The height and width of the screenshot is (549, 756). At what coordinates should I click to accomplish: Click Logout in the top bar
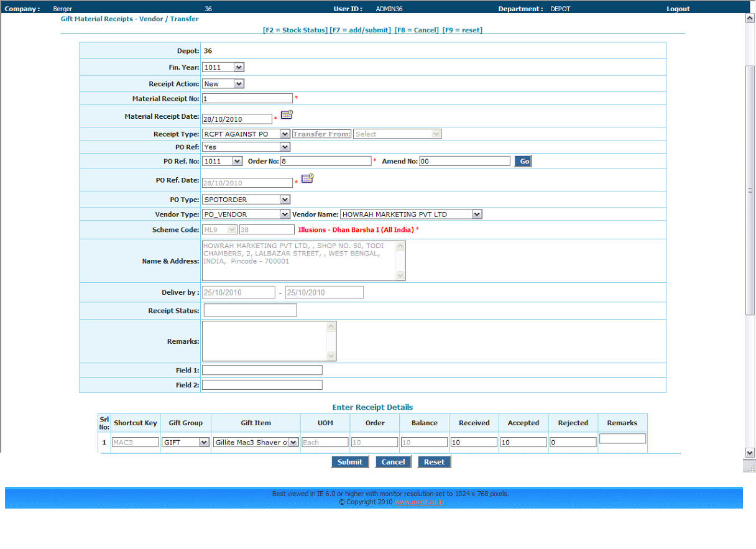(678, 9)
